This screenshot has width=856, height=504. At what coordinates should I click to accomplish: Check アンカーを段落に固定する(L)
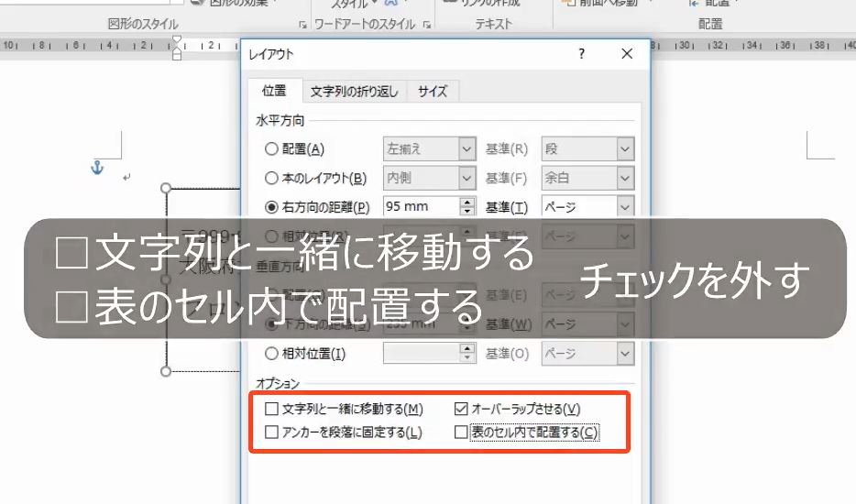(271, 433)
